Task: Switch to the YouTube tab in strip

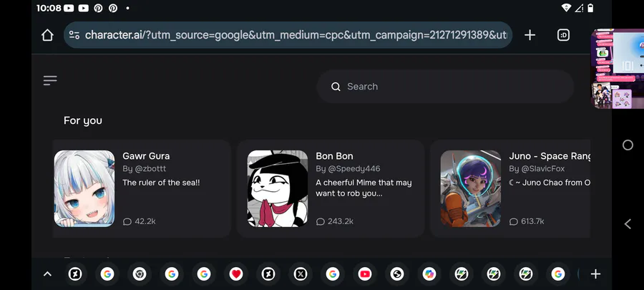Action: (x=365, y=274)
